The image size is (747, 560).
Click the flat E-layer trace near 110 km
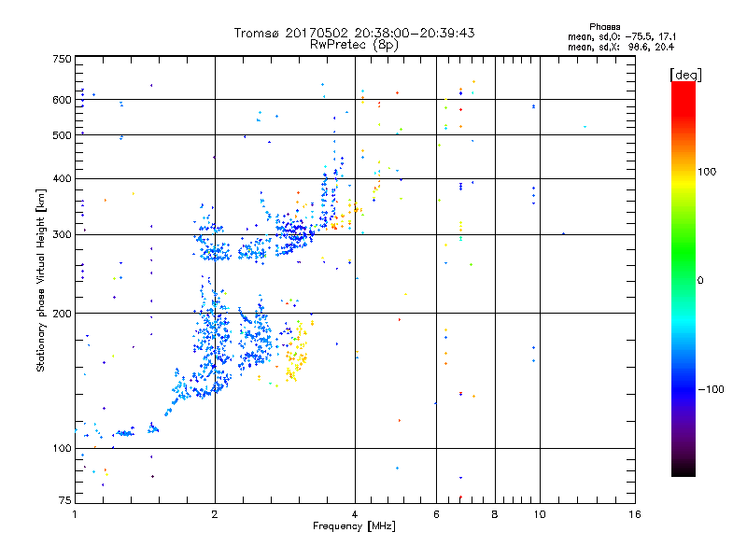tap(125, 433)
